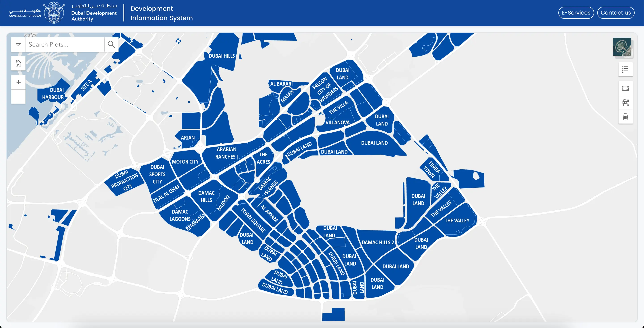Select the DAMAC HILLS 2 area
The image size is (644, 328).
(378, 243)
